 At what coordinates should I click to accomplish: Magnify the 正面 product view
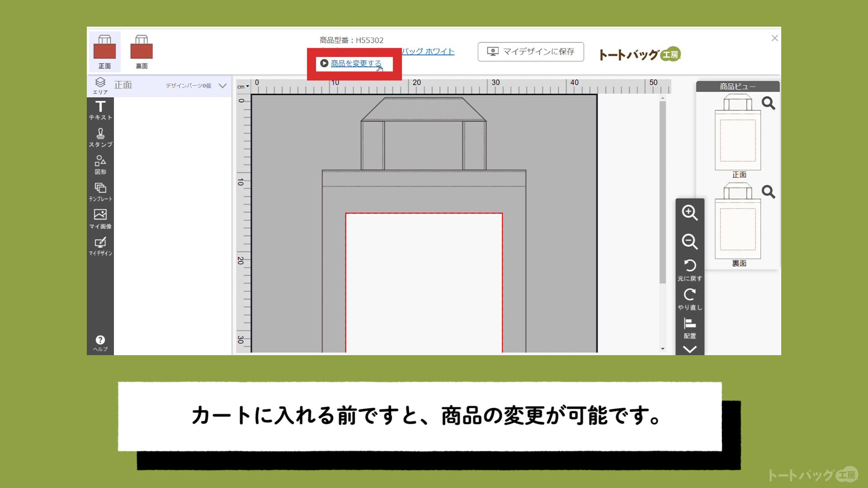tap(769, 103)
